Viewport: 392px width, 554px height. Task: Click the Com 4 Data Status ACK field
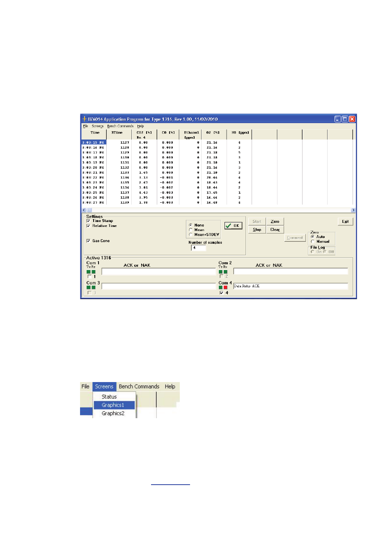coord(291,286)
